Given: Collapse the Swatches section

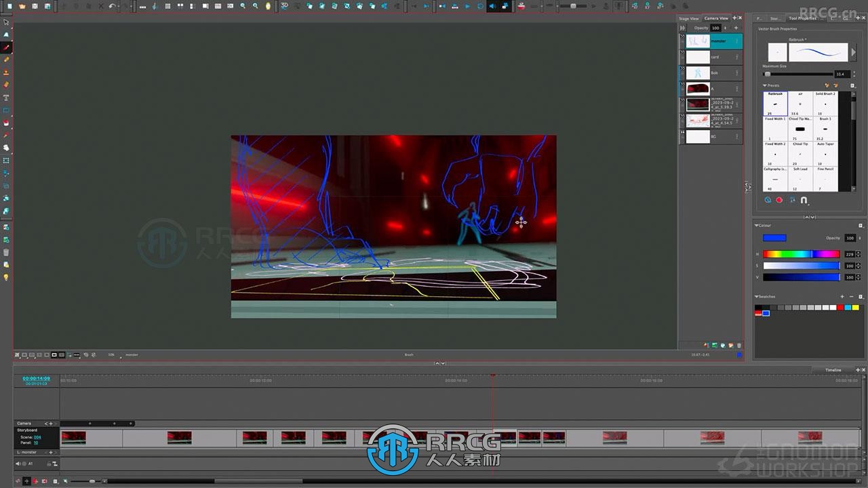Looking at the screenshot, I should coord(757,296).
